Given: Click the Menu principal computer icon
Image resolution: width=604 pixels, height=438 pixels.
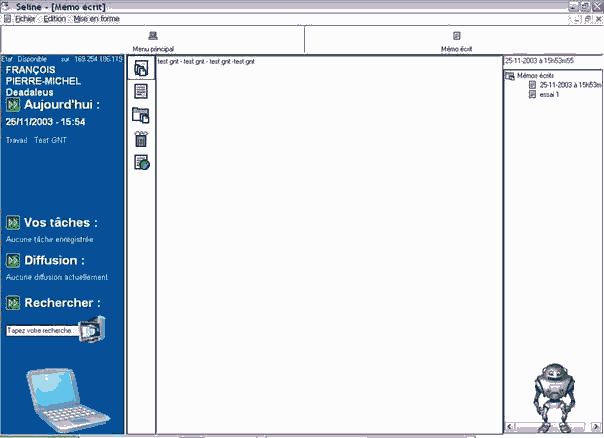Looking at the screenshot, I should pos(153,36).
